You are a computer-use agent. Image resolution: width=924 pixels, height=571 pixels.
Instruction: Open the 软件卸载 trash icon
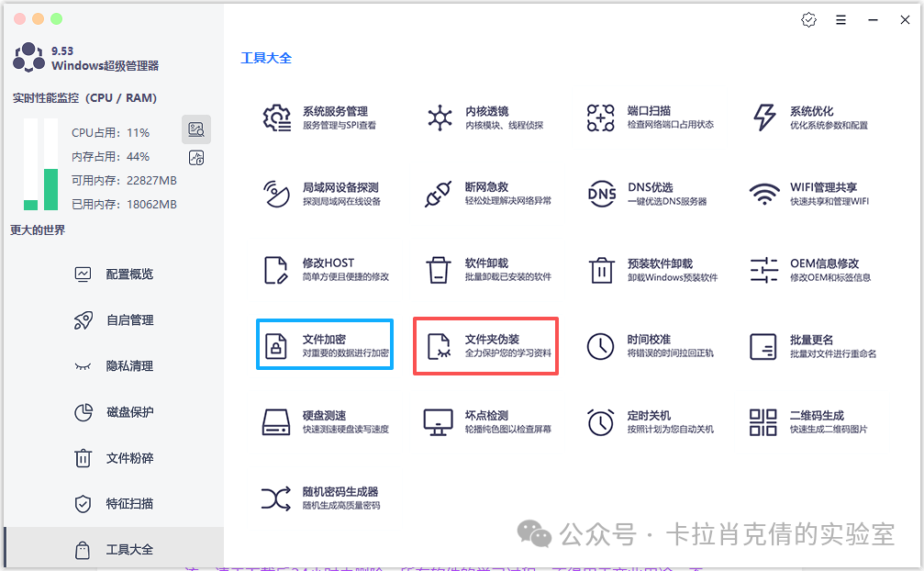click(439, 270)
